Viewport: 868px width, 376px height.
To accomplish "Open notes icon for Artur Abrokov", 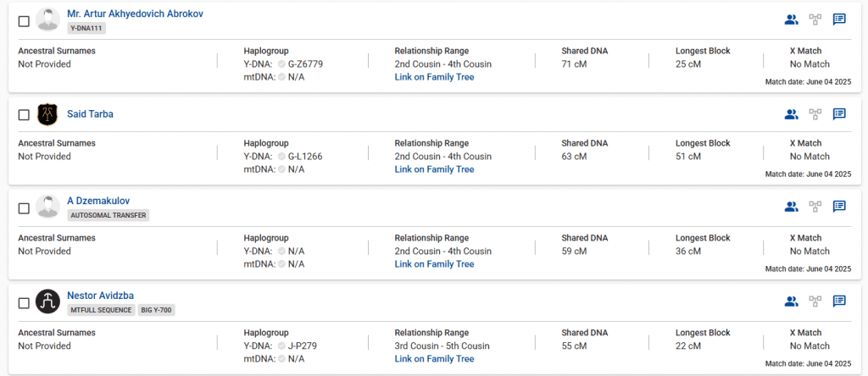I will (x=839, y=19).
